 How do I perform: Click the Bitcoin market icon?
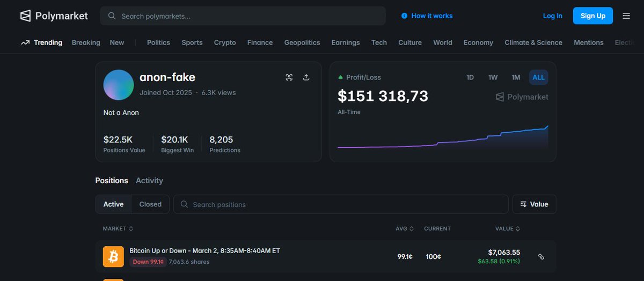click(113, 257)
